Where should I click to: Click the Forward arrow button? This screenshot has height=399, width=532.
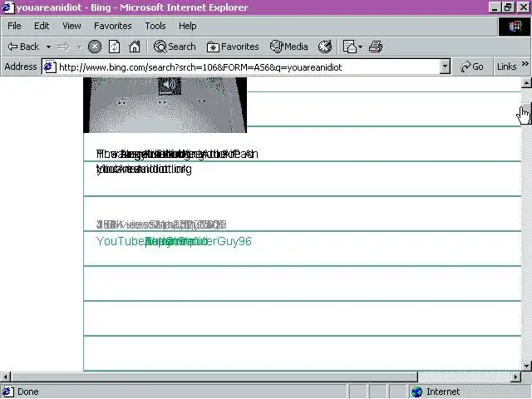(x=63, y=47)
